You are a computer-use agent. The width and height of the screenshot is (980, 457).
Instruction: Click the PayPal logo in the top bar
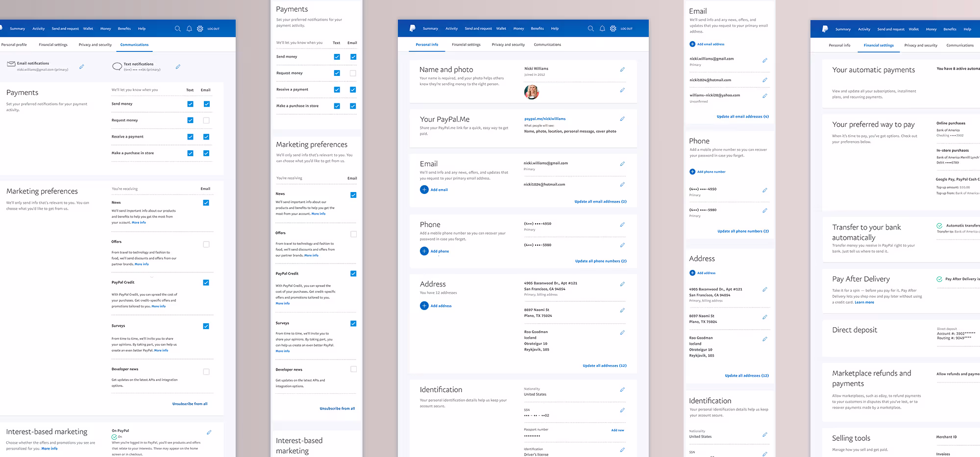tap(412, 28)
